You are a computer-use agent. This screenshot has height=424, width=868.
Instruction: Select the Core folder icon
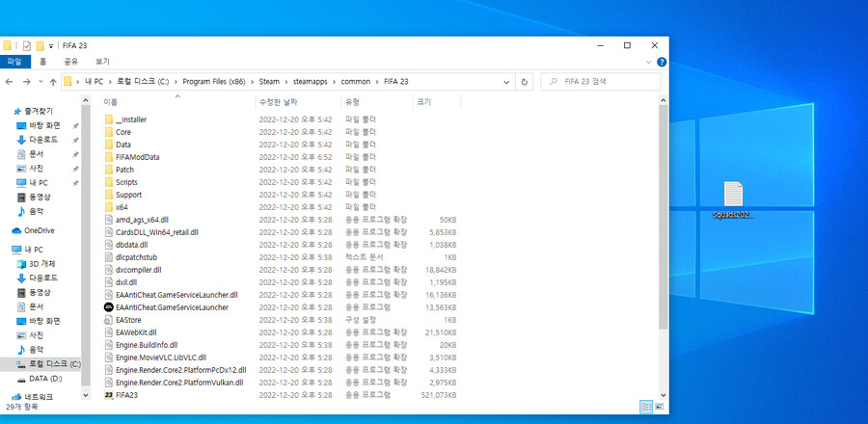(108, 132)
